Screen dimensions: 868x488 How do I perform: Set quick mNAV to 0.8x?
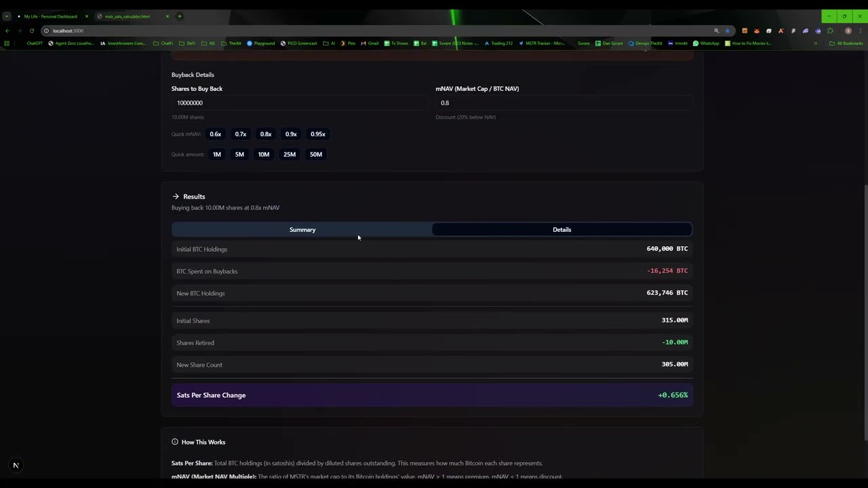(266, 134)
